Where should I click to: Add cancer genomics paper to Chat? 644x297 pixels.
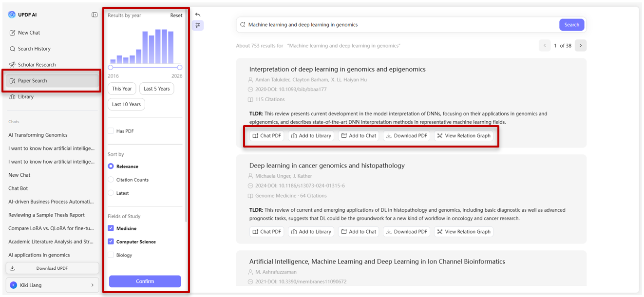click(359, 232)
